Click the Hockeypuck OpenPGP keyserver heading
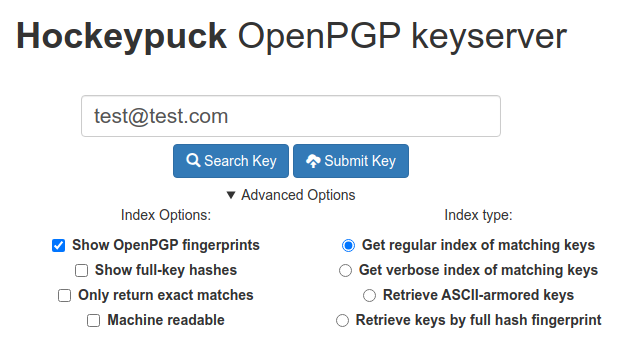The height and width of the screenshot is (360, 638). pyautogui.click(x=291, y=37)
